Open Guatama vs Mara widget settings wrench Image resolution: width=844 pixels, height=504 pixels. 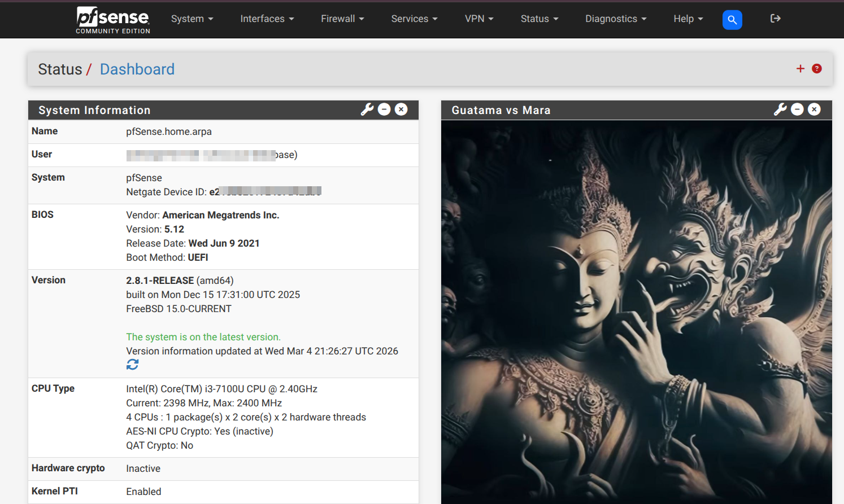[780, 109]
